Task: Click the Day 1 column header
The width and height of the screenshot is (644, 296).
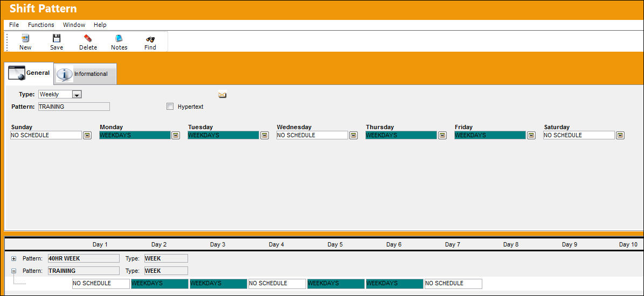Action: click(100, 244)
